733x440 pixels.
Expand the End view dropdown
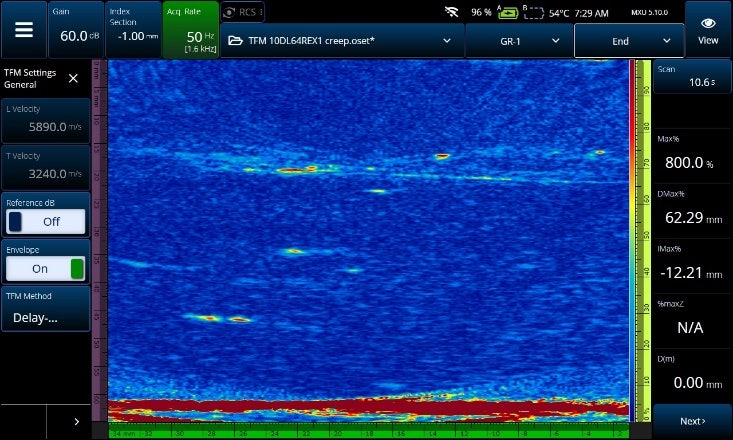point(627,41)
